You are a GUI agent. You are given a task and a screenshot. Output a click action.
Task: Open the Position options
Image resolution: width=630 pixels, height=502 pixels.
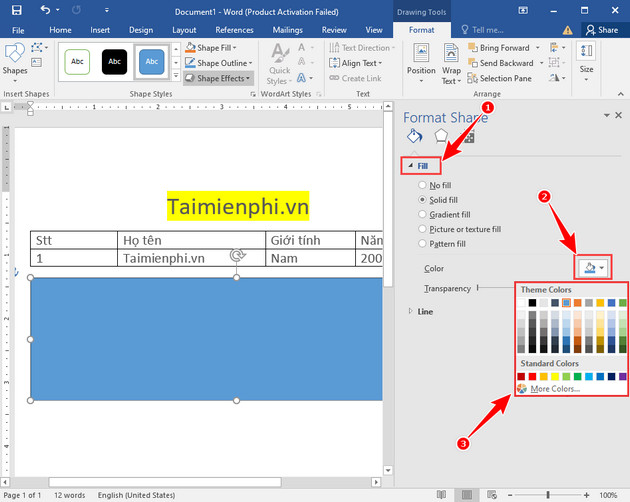421,63
